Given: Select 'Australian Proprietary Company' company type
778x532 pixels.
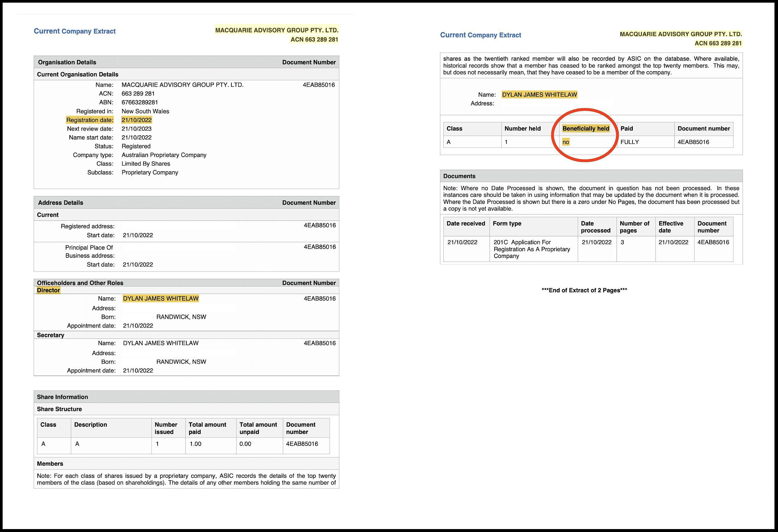Looking at the screenshot, I should coord(164,155).
